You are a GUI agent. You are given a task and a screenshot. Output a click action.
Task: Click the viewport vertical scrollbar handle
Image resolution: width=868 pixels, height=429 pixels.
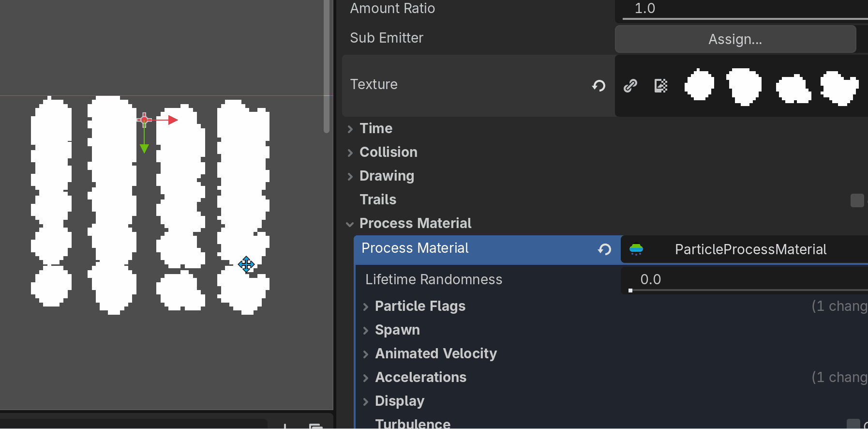click(327, 66)
